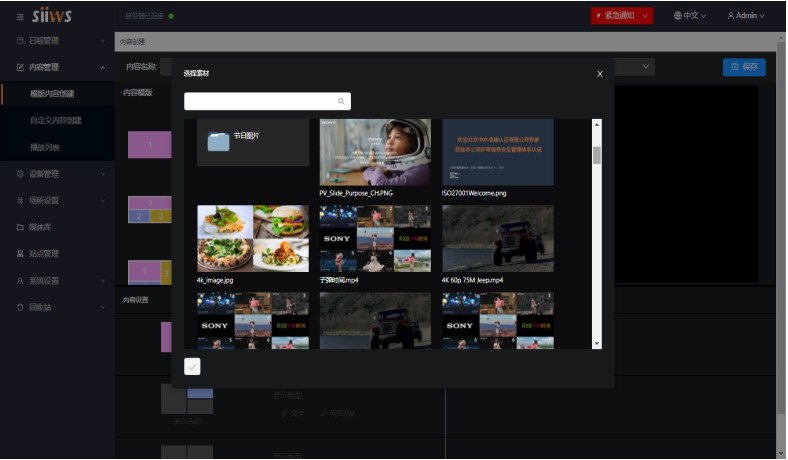Select the 4k_image.jpg food thumbnail
Screen dimensions: 788x460
(x=253, y=238)
